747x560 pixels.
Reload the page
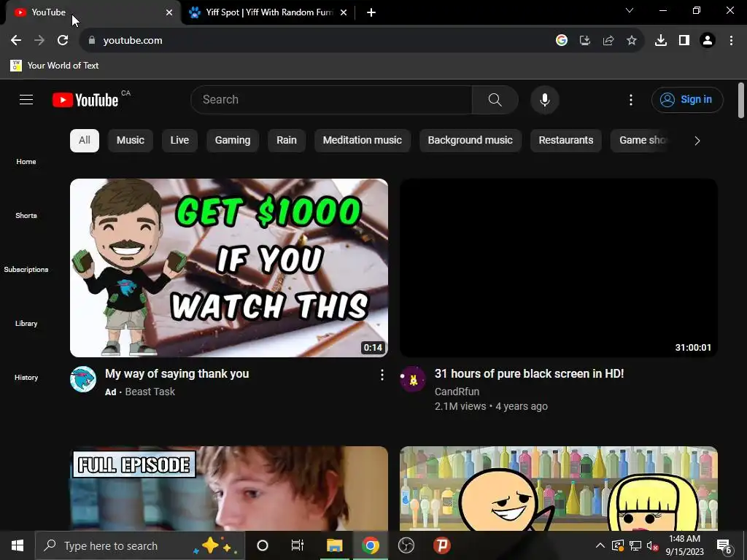[x=63, y=41]
